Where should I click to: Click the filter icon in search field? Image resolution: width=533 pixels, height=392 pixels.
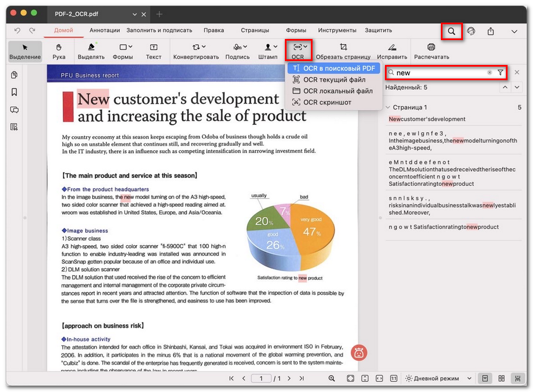[500, 73]
